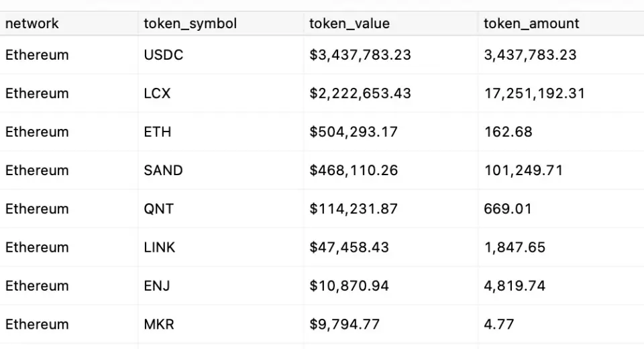Click the SAND token symbol cell
Image resolution: width=644 pixels, height=349 pixels.
163,170
